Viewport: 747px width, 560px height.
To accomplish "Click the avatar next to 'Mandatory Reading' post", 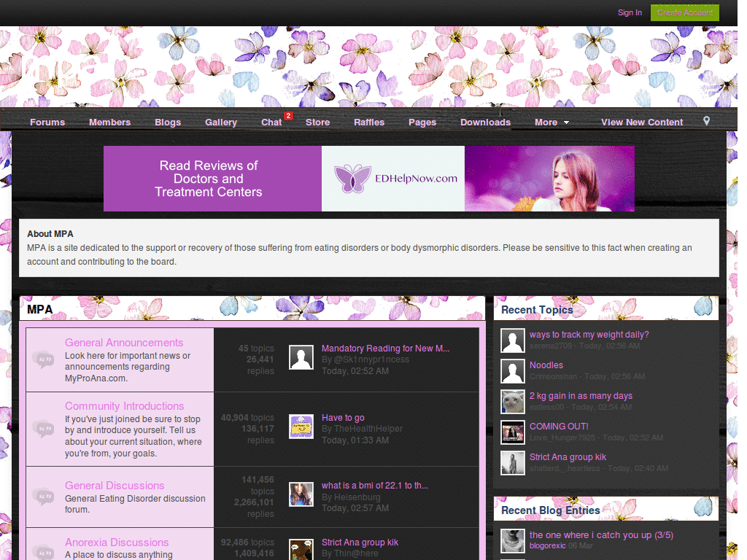I will coord(301,357).
